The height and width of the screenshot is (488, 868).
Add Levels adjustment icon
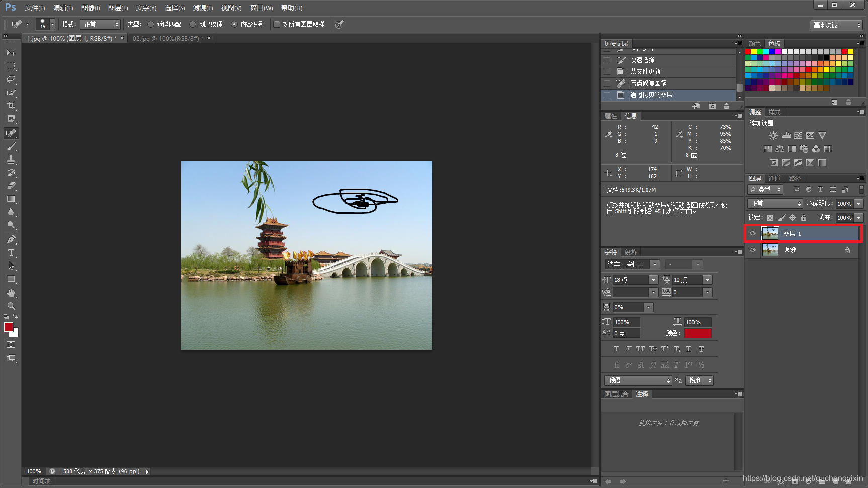[786, 136]
